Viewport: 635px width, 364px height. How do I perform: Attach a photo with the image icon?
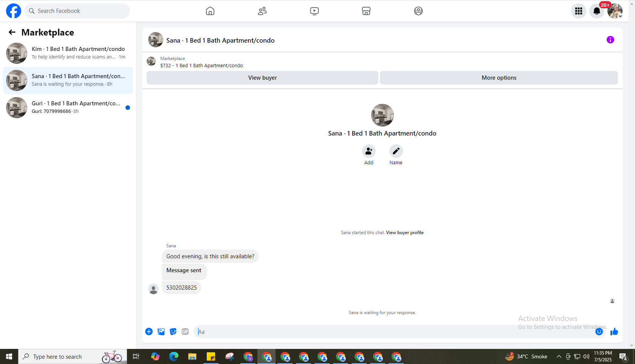point(161,332)
